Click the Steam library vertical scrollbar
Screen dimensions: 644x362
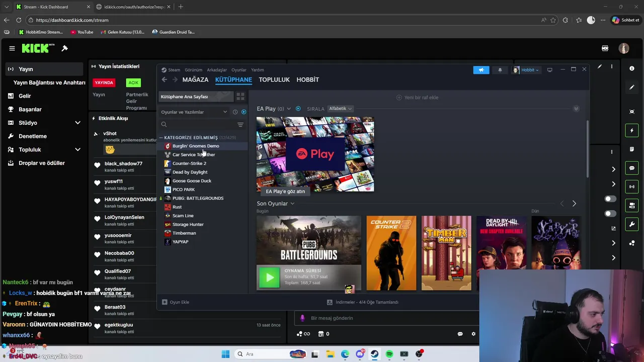(587, 149)
